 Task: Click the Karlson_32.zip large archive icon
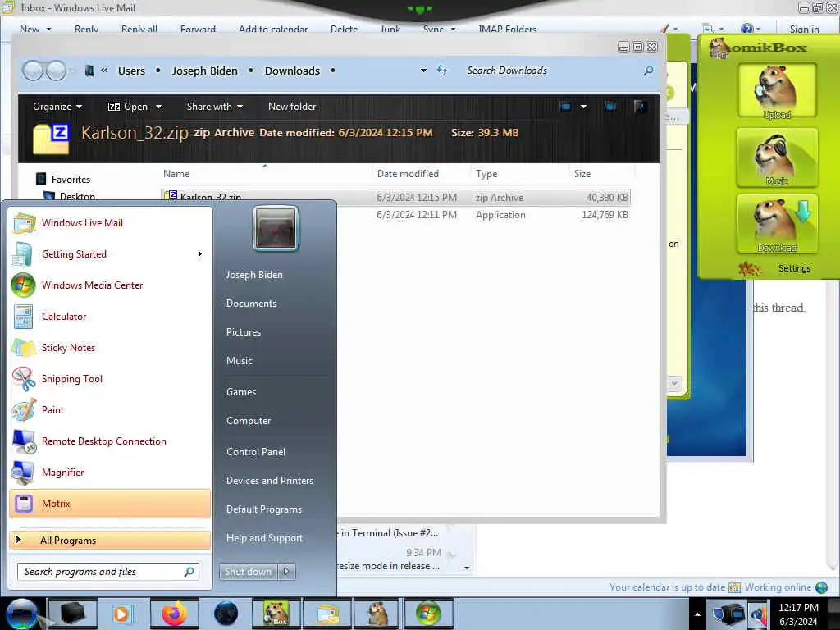(x=51, y=138)
